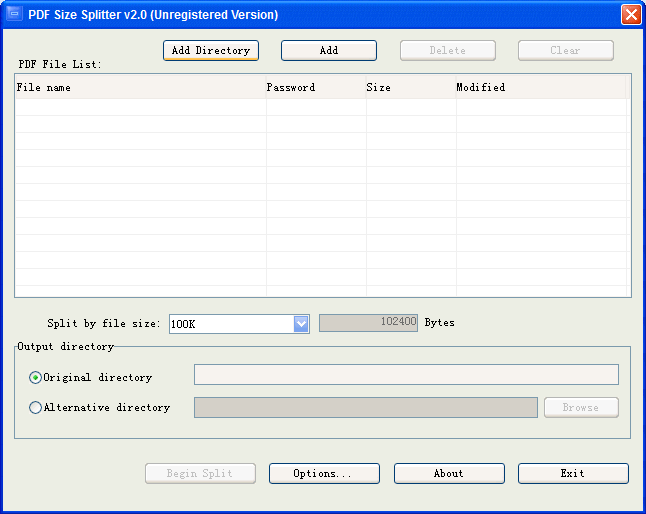Browse for an alternative output directory

(580, 407)
